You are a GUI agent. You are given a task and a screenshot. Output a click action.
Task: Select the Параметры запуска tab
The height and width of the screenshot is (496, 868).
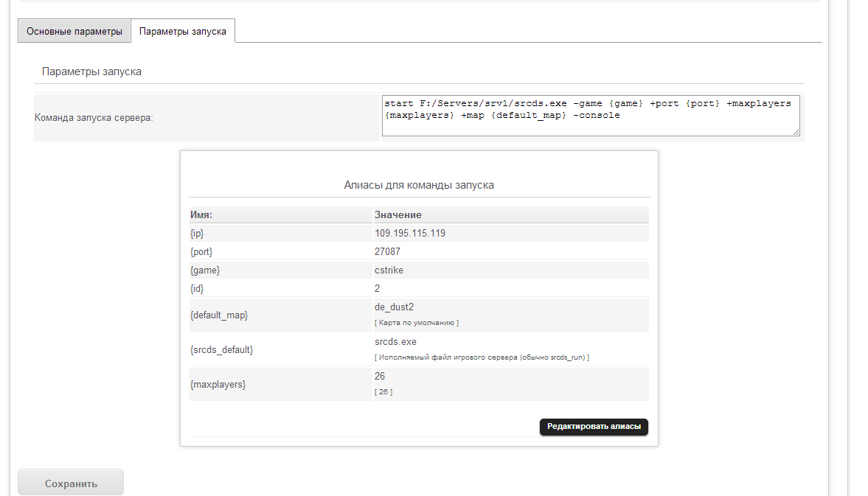pos(183,32)
